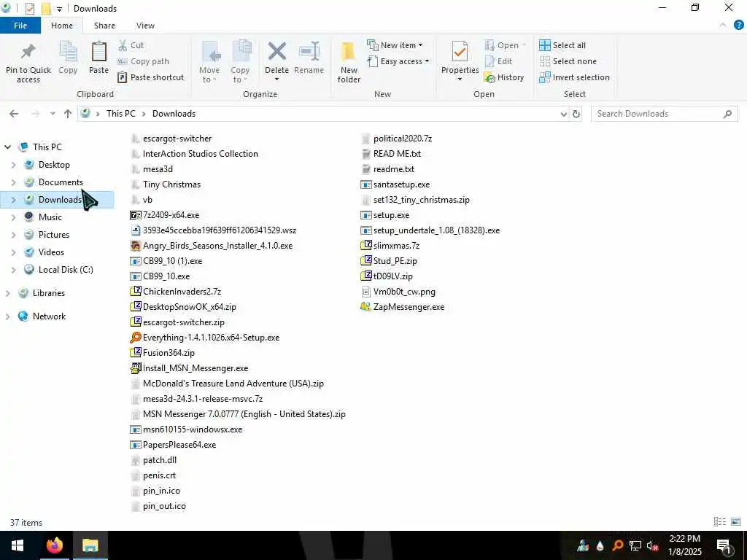Select setup_undertale_1.08_(18328).exe file
Image resolution: width=747 pixels, height=560 pixels.
click(x=430, y=230)
